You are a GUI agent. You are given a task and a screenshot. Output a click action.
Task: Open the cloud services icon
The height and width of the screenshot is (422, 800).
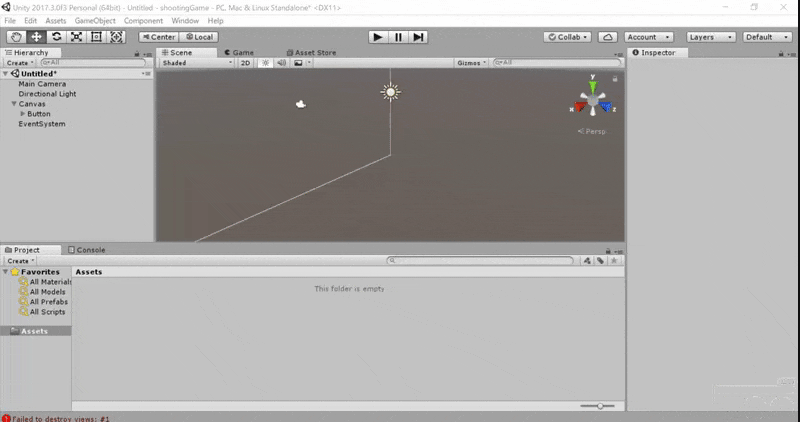(607, 37)
